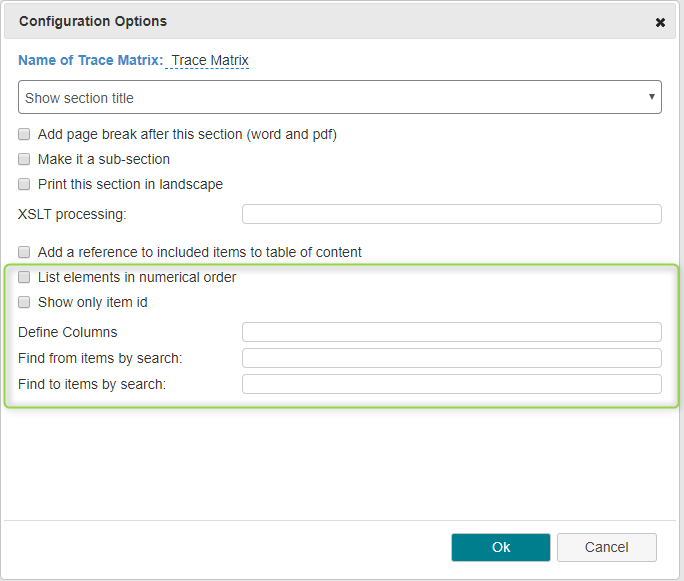The height and width of the screenshot is (581, 684).
Task: Close the Configuration Options dialog
Action: coord(660,22)
